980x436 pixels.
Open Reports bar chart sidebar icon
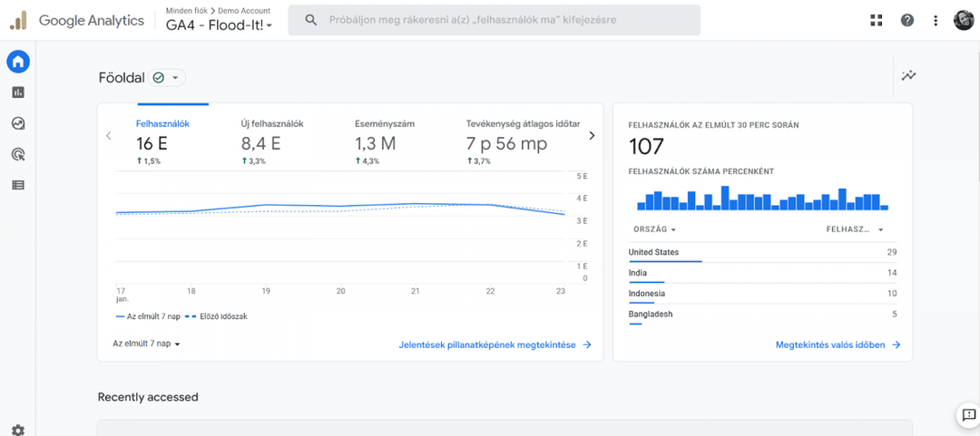click(x=18, y=92)
